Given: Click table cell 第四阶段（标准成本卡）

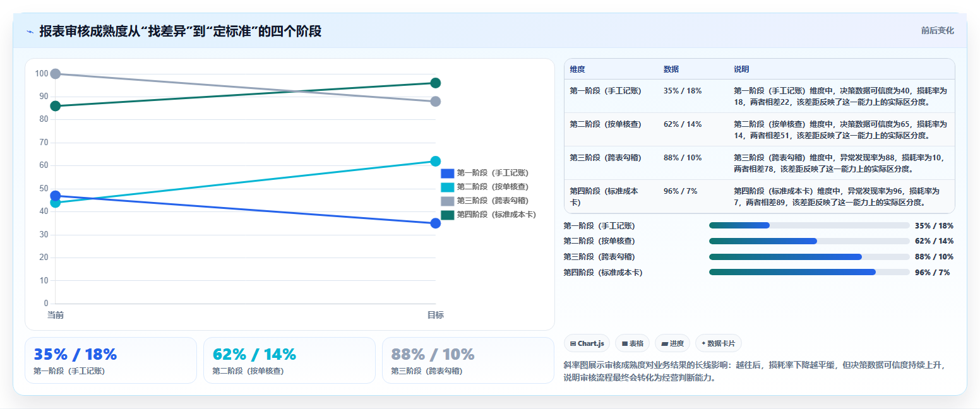Looking at the screenshot, I should pos(604,196).
